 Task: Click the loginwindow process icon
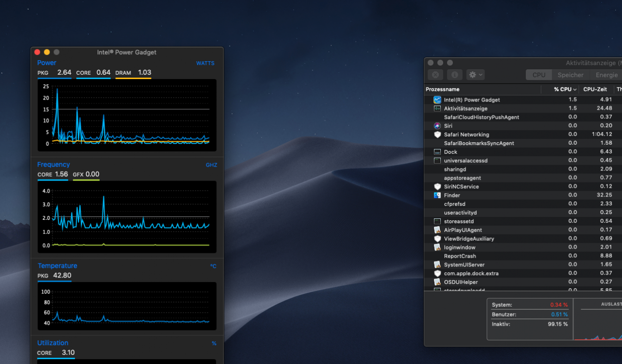437,248
